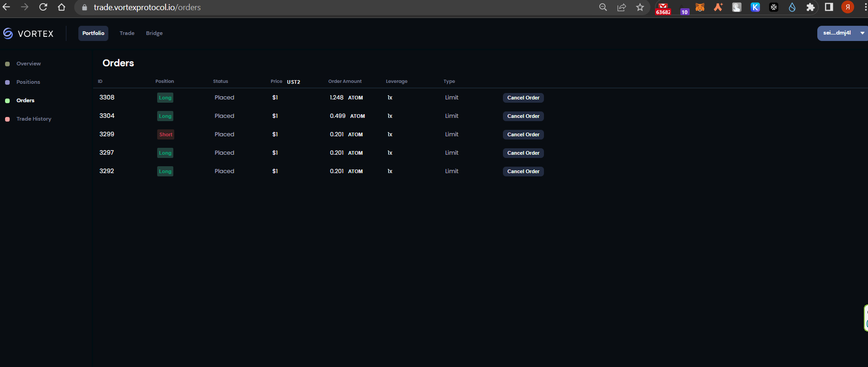Viewport: 868px width, 367px height.
Task: Open the Gmail extension showing 63682
Action: [663, 8]
